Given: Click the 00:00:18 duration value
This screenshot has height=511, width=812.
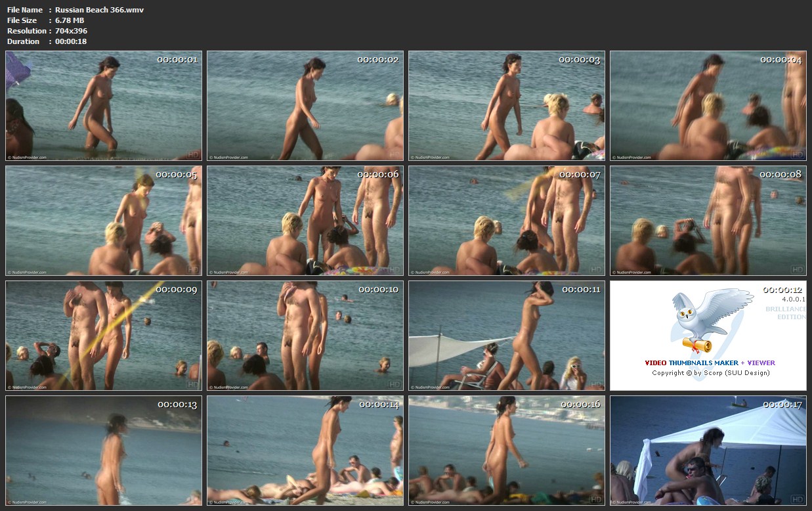Looking at the screenshot, I should coord(71,41).
